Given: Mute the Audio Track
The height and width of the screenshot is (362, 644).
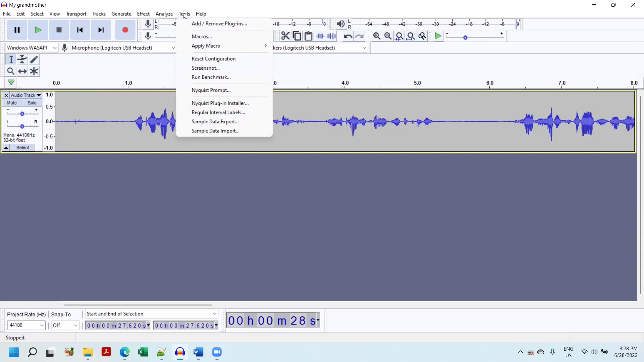Looking at the screenshot, I should [x=12, y=103].
